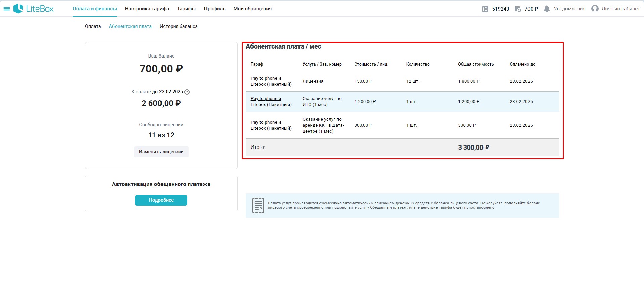Viewport: 644px width, 296px height.
Task: Click account ID number 519243
Action: pos(501,9)
